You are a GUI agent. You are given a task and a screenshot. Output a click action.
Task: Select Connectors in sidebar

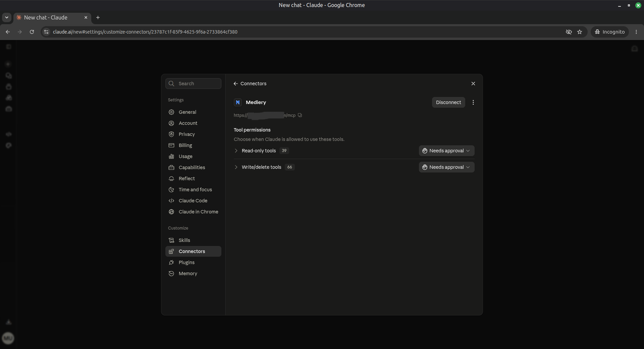[193, 251]
